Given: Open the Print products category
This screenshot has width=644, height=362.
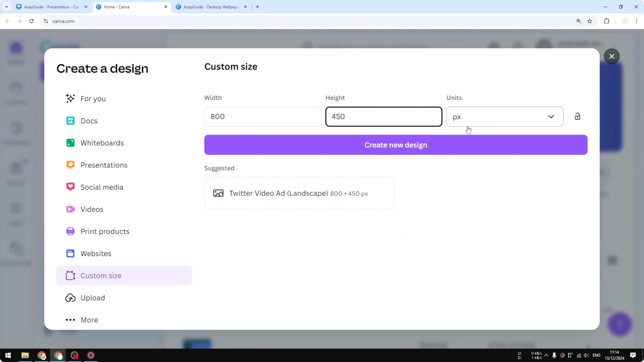Looking at the screenshot, I should [70, 231].
